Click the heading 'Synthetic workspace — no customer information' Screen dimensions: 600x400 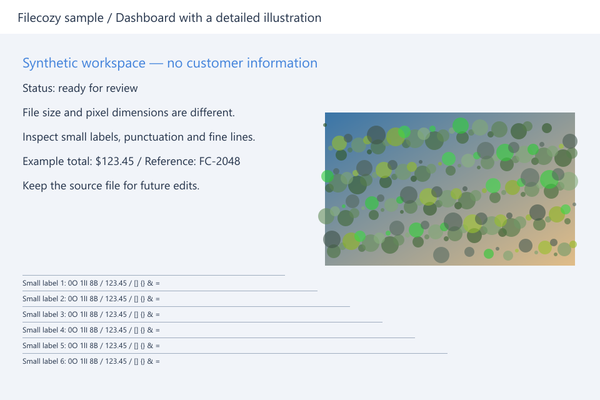[170, 63]
